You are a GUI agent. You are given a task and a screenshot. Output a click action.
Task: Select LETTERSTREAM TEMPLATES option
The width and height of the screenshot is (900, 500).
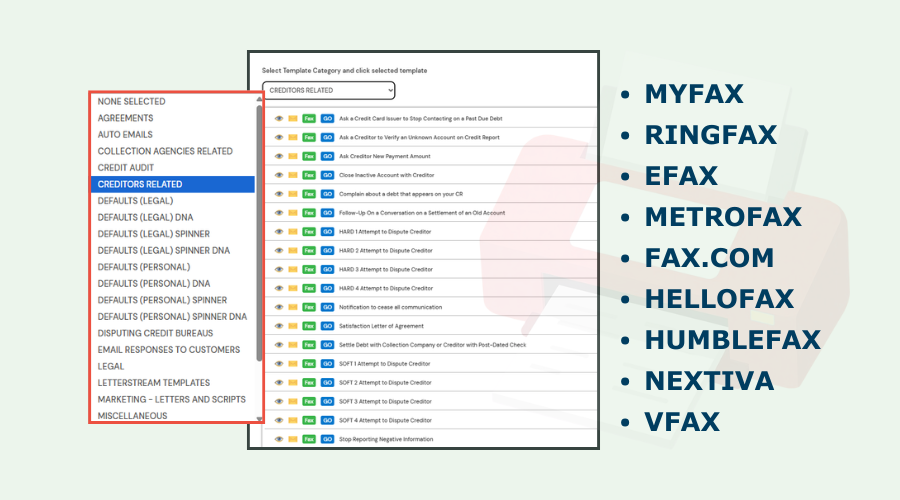click(x=173, y=383)
